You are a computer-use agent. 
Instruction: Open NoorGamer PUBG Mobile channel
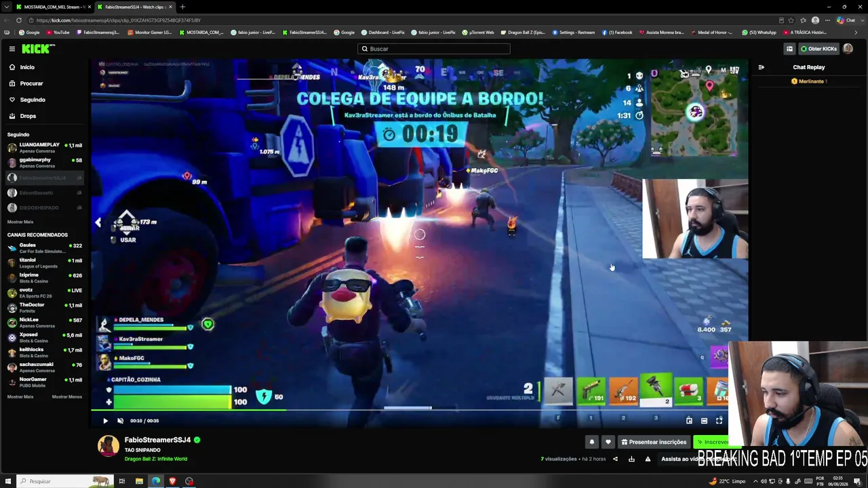point(45,382)
